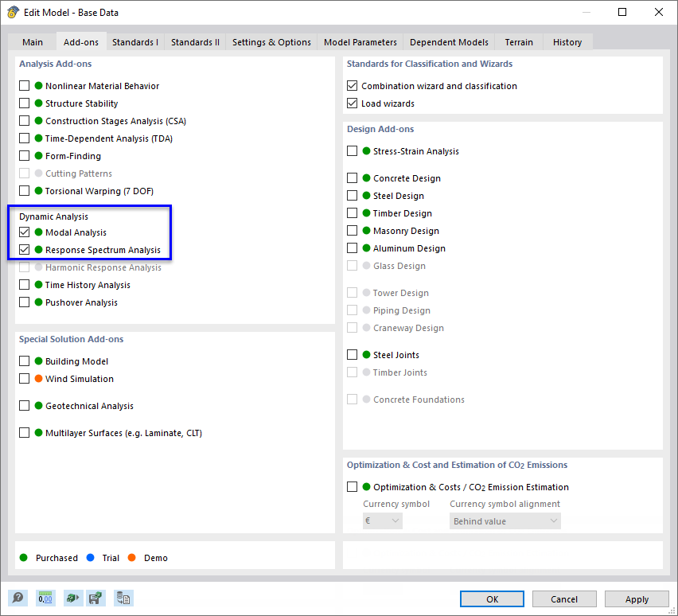Click the Harmonic Response Analysis label
This screenshot has height=616, width=678.
pyautogui.click(x=103, y=267)
